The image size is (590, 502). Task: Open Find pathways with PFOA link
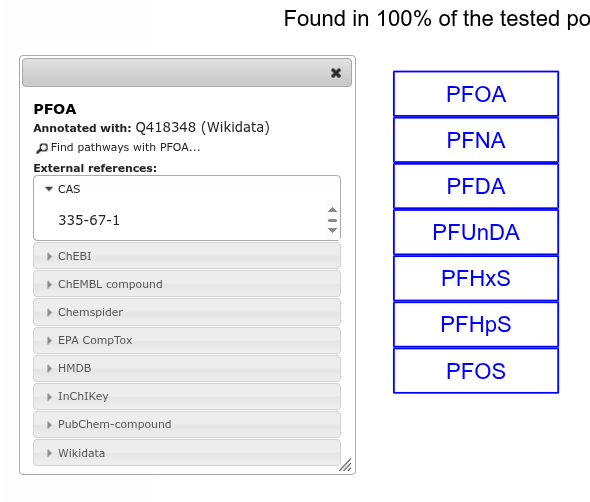(x=125, y=148)
